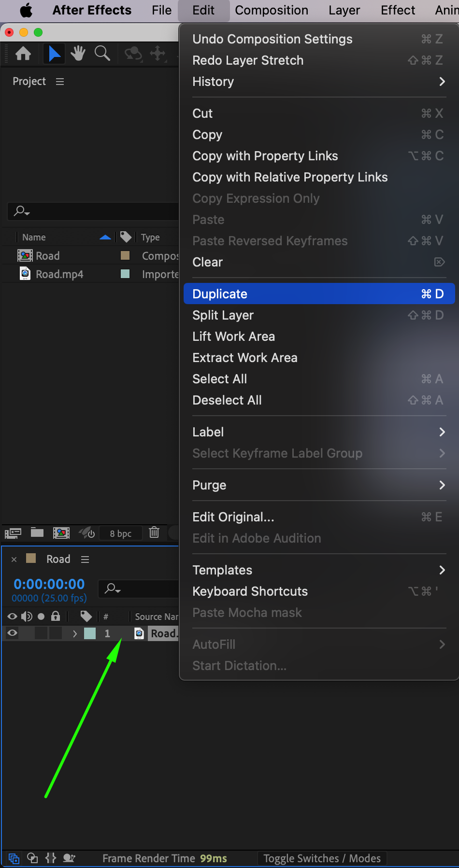Open the Project panel hamburger menu
Screen dimensions: 459x868
coord(60,82)
